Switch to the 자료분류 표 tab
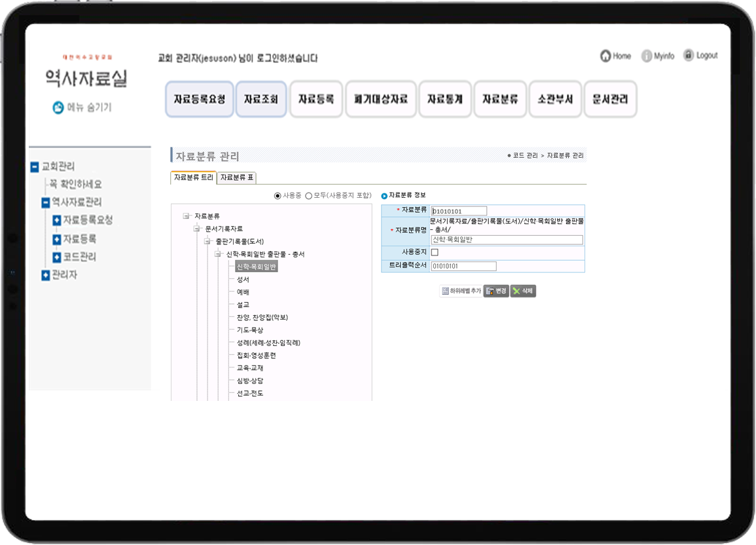 (x=237, y=178)
